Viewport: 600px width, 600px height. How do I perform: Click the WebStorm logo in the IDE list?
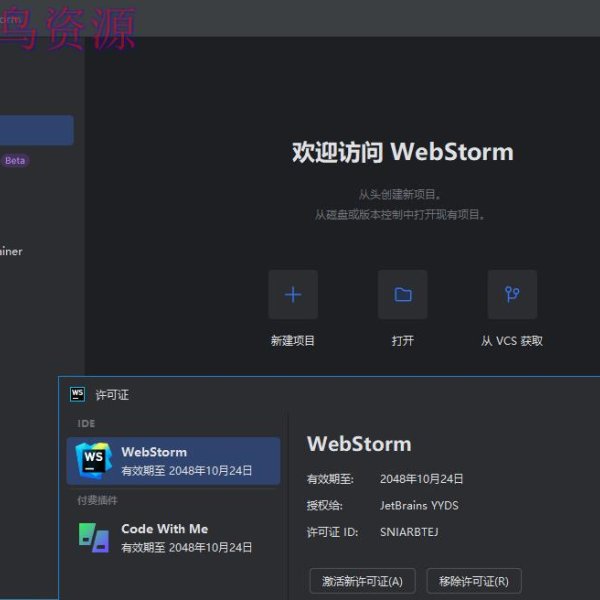point(94,461)
